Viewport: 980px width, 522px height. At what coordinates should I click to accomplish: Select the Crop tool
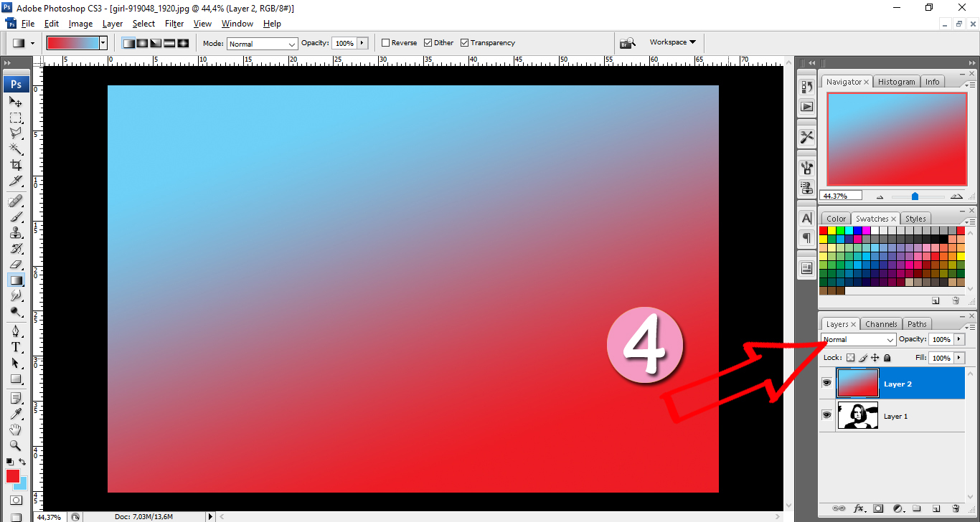pos(16,165)
